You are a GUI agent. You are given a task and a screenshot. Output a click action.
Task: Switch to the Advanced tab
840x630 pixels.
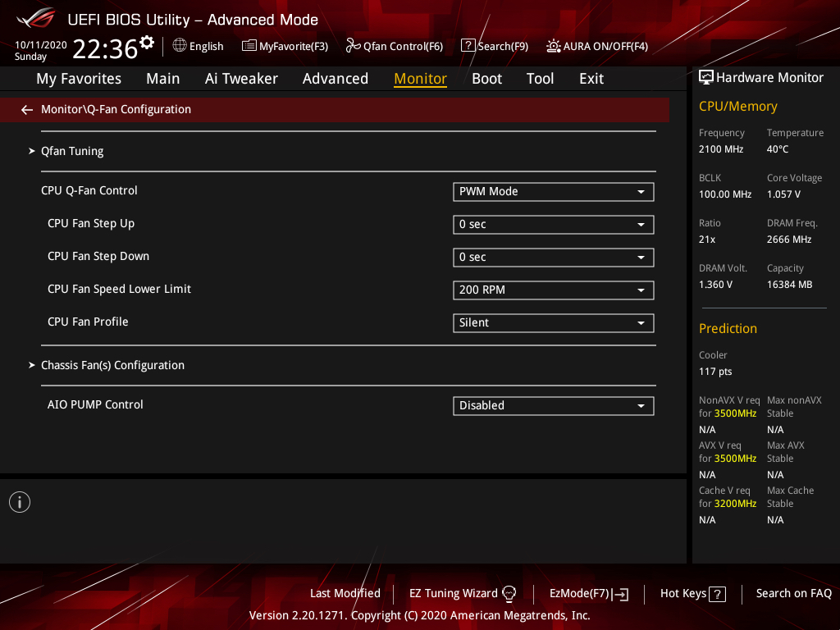(x=336, y=79)
